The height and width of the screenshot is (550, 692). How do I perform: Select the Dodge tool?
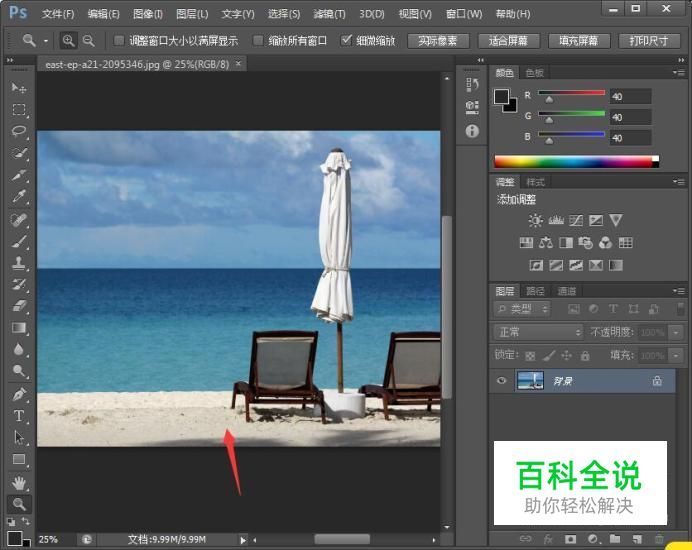(19, 371)
